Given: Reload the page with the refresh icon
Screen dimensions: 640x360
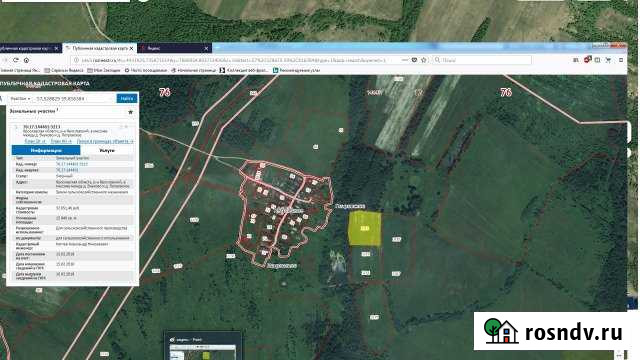Looking at the screenshot, I should (x=16, y=60).
